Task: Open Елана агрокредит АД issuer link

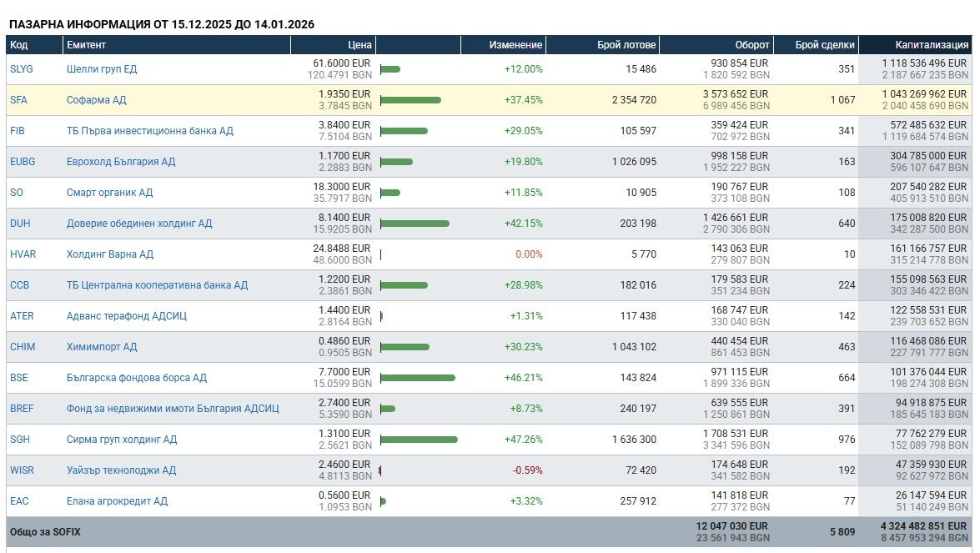Action: click(117, 501)
